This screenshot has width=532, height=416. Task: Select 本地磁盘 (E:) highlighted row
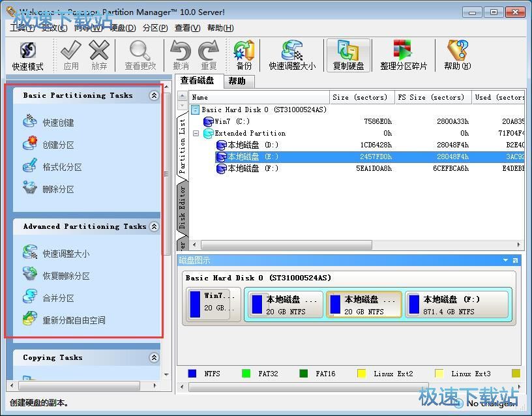tap(370, 156)
